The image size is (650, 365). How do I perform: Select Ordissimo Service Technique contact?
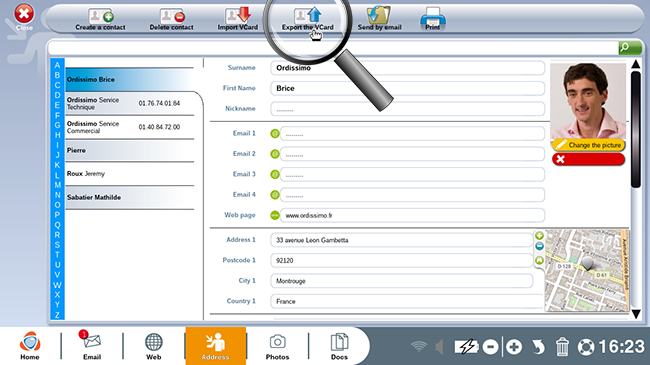pyautogui.click(x=129, y=103)
